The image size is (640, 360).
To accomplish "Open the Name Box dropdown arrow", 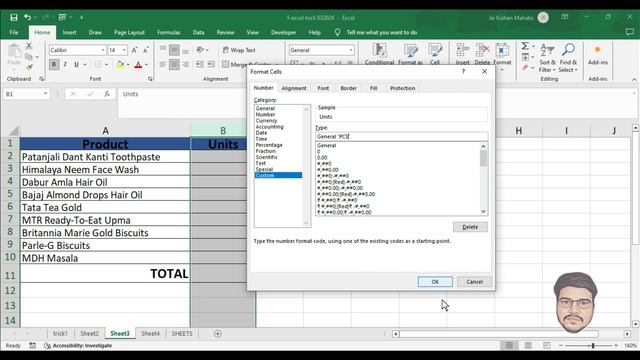I will 45,94.
